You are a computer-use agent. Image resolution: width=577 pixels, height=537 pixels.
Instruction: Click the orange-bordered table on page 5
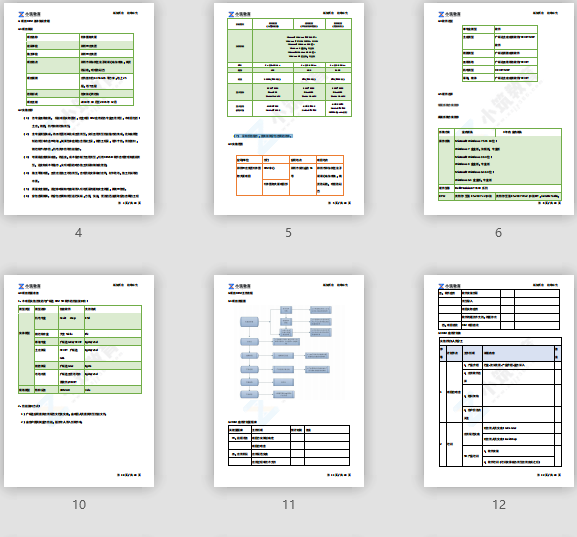(x=290, y=175)
